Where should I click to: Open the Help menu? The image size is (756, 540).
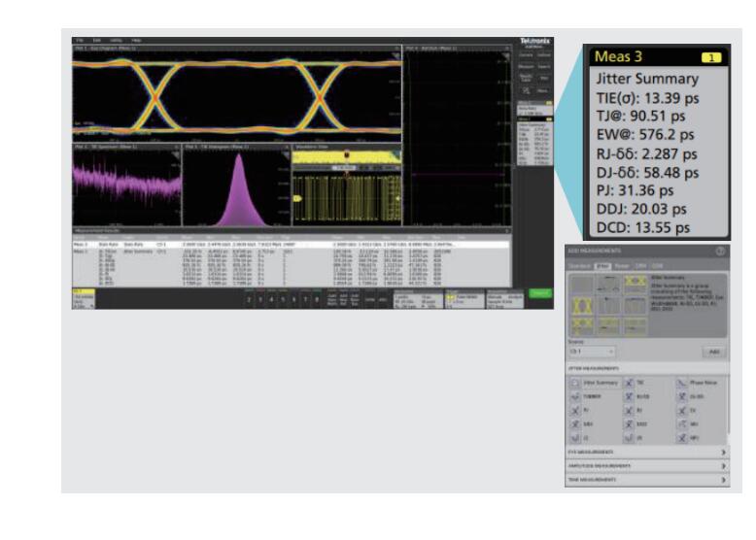(x=136, y=41)
